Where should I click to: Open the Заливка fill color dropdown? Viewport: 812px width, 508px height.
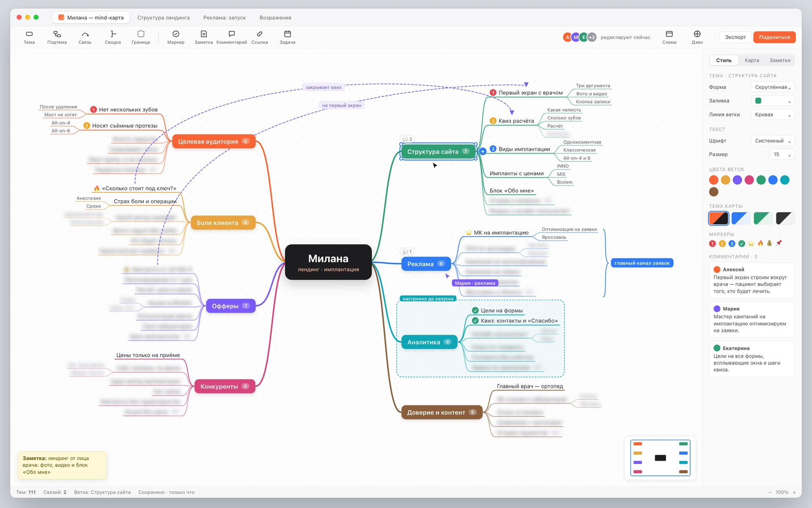tap(773, 101)
